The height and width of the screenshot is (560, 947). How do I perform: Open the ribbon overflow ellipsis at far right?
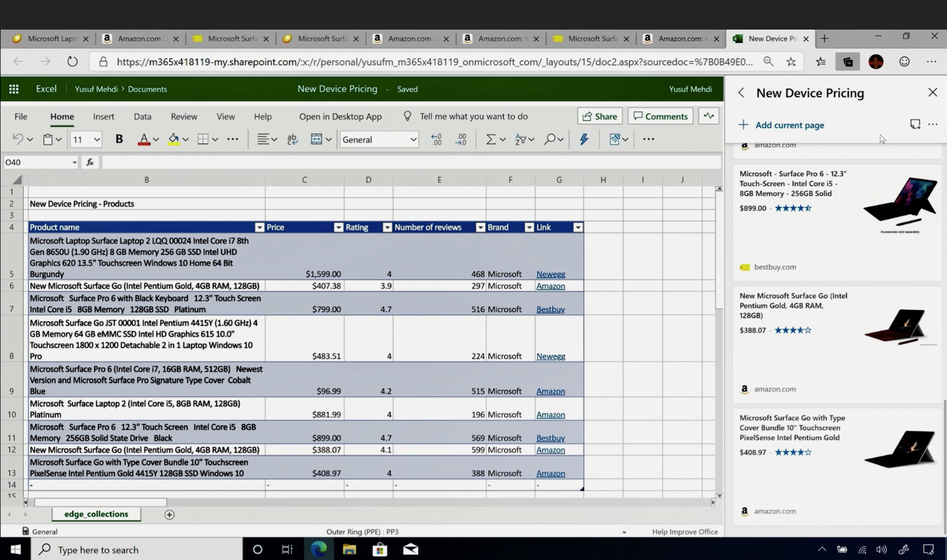tap(648, 139)
